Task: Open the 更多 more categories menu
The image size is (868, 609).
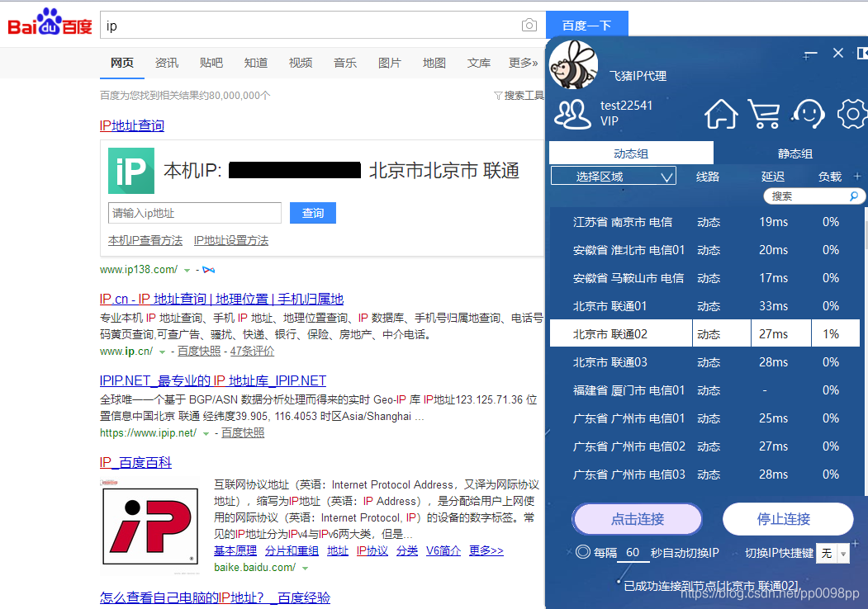Action: pos(523,63)
